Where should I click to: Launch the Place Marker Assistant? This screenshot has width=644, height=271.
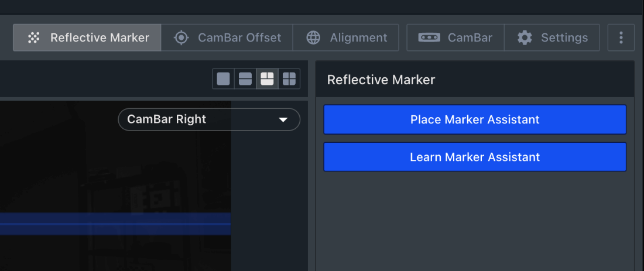[475, 119]
